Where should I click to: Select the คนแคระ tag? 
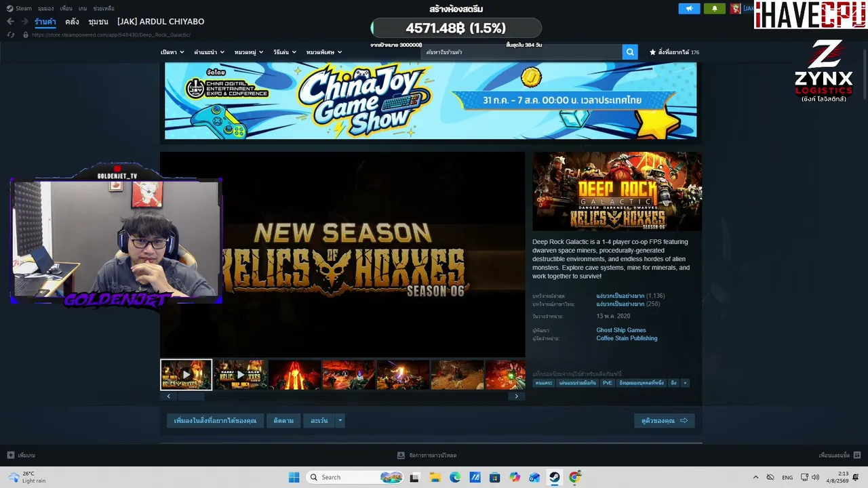click(x=543, y=383)
